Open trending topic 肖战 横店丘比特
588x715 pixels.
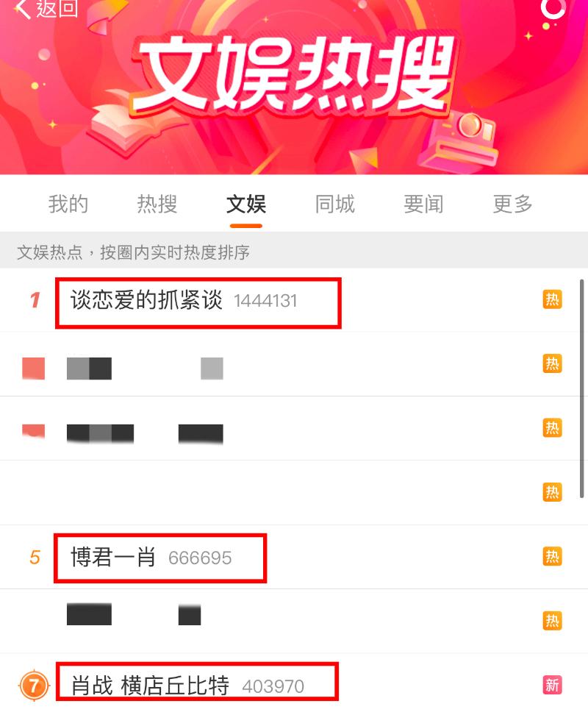(150, 686)
